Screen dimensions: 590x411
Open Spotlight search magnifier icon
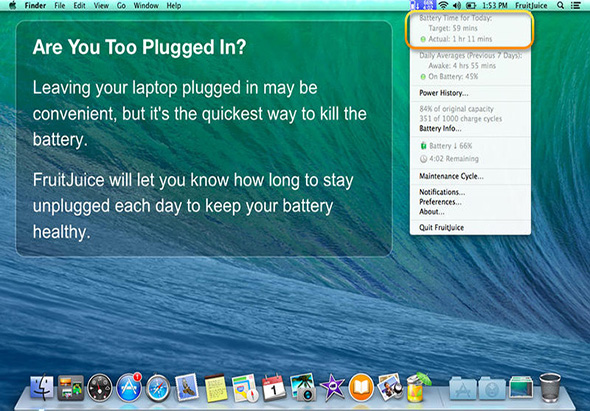coord(560,5)
